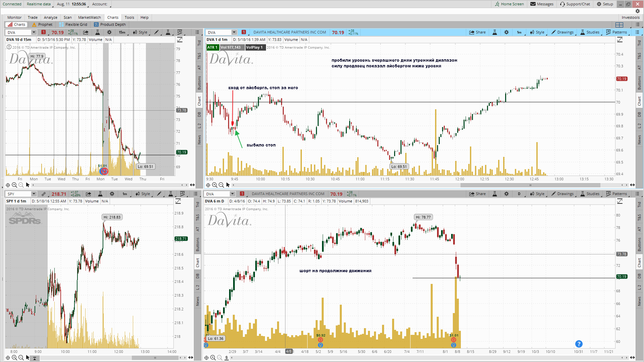Open Style menu in top-right chart
Viewport: 644px width, 362px height.
pyautogui.click(x=537, y=33)
